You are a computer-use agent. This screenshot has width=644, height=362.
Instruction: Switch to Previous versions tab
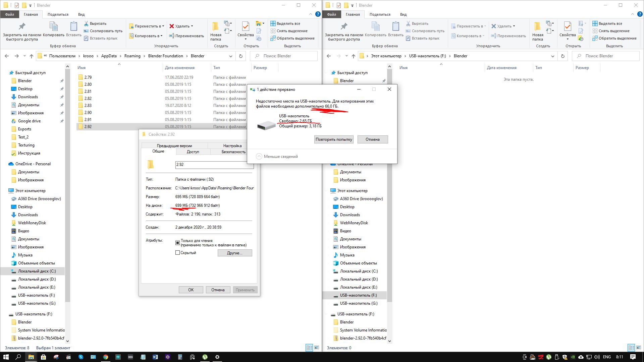(x=174, y=146)
